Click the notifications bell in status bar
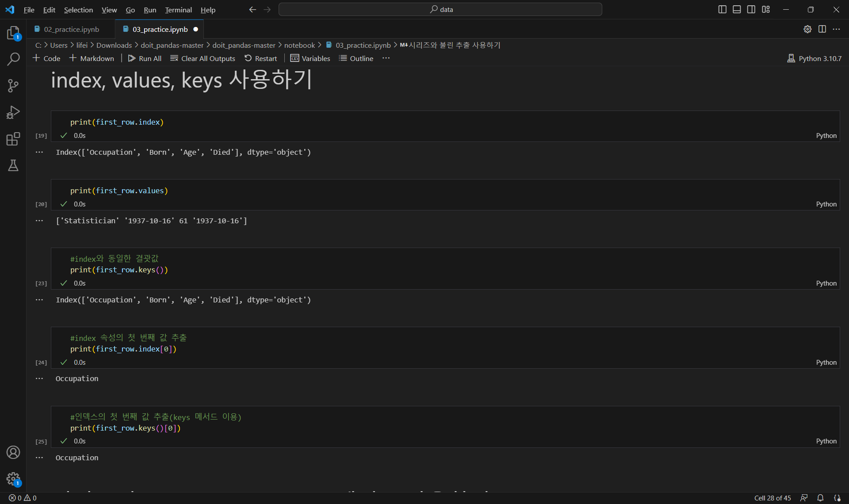Screen dimensions: 849x504 (x=820, y=498)
